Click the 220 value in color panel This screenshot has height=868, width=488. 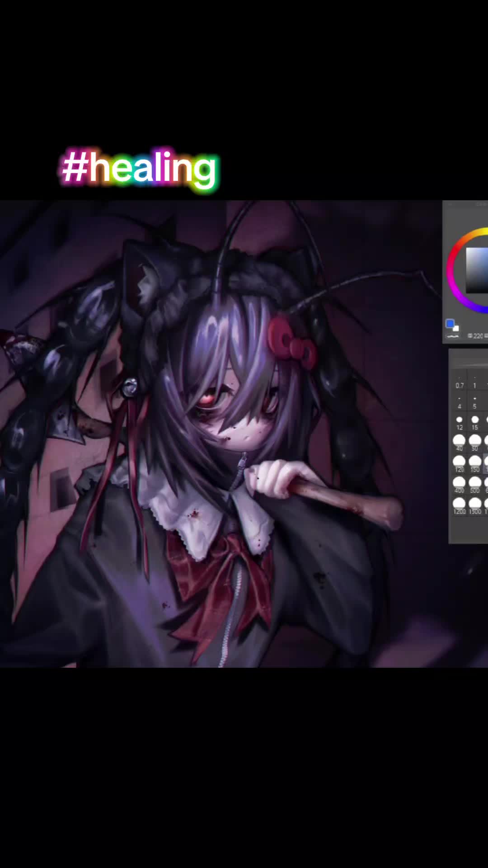[478, 336]
